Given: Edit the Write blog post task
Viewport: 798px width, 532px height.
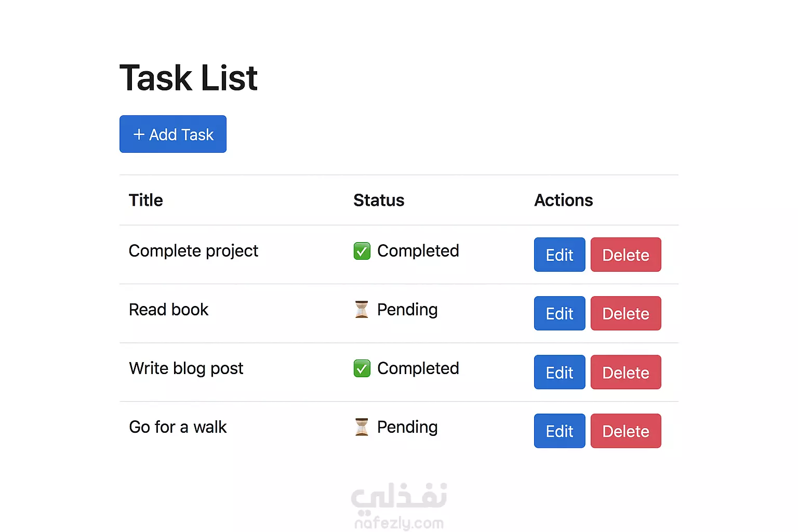Looking at the screenshot, I should (x=560, y=372).
